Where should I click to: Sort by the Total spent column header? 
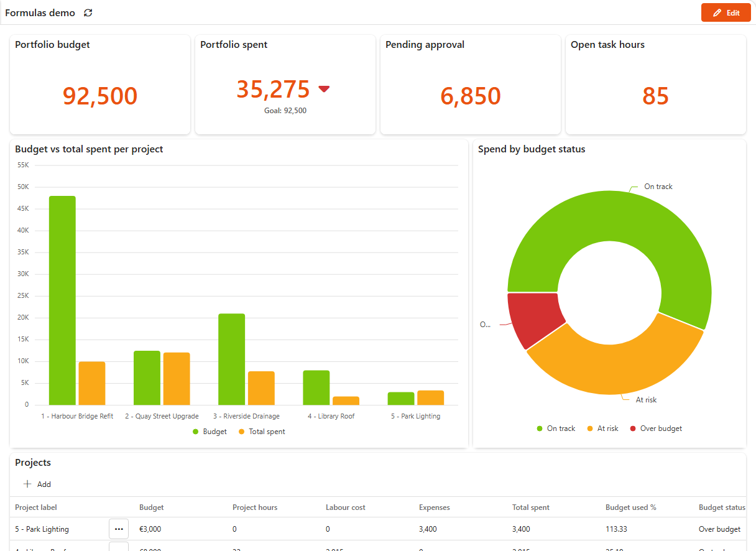pyautogui.click(x=531, y=507)
